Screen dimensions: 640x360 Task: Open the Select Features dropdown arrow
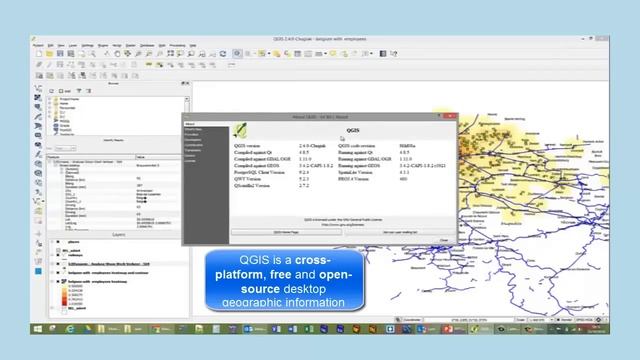pyautogui.click(x=269, y=54)
